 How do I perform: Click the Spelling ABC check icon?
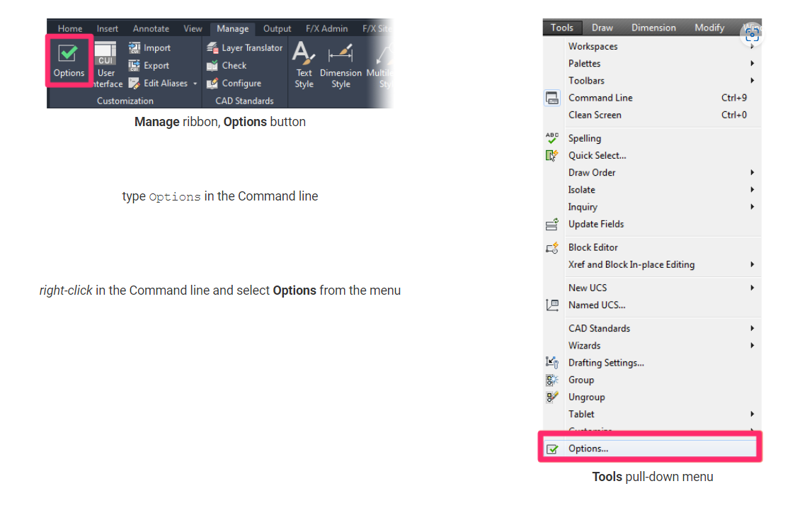(x=552, y=138)
